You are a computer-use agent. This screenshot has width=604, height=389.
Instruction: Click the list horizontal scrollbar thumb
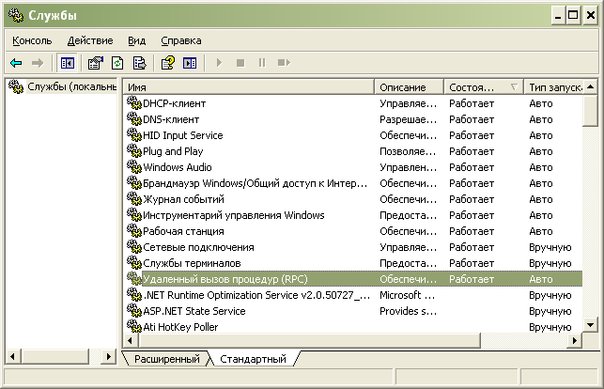click(309, 340)
